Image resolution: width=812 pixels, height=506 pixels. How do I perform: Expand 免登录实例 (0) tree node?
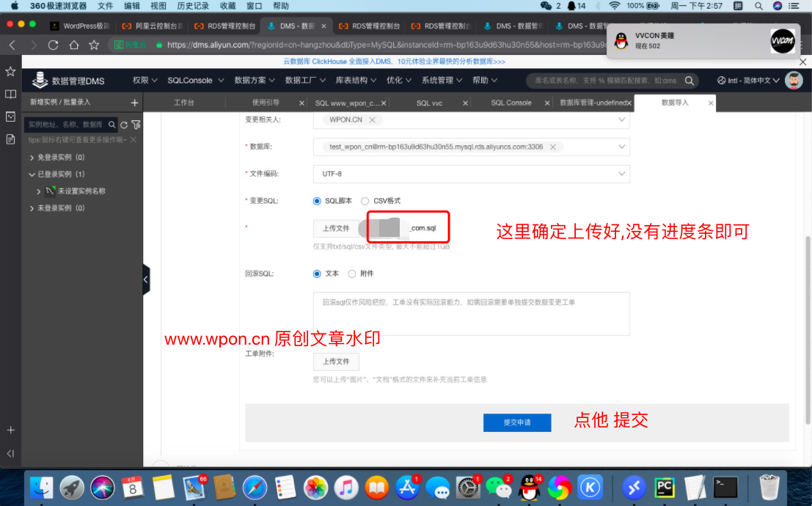pyautogui.click(x=32, y=158)
